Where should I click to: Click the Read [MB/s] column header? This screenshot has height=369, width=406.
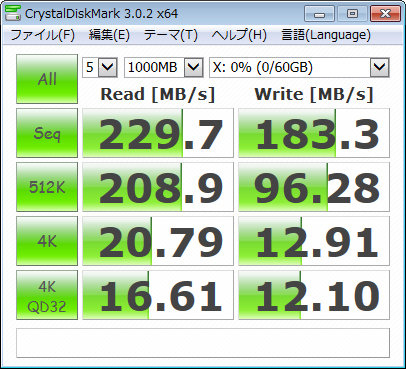pyautogui.click(x=158, y=94)
